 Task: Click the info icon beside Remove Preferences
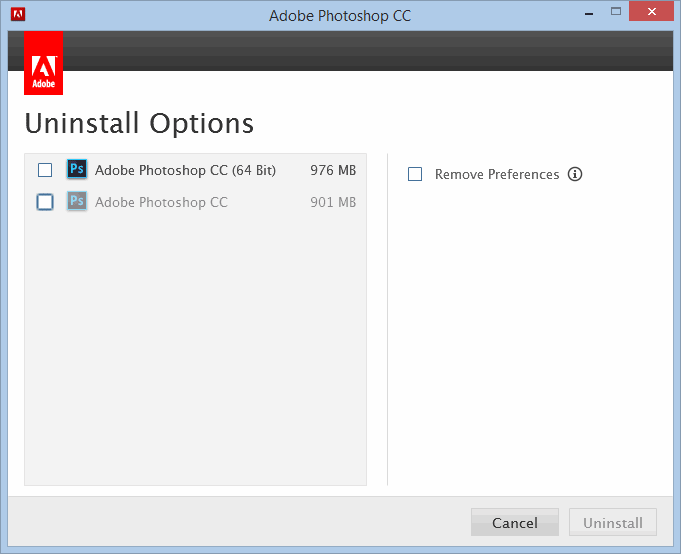(x=575, y=174)
